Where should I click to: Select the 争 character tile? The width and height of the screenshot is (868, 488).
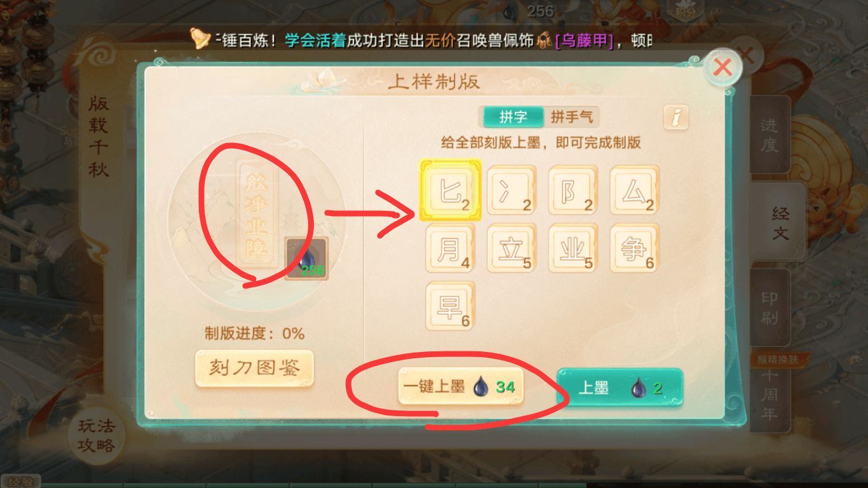tap(634, 248)
